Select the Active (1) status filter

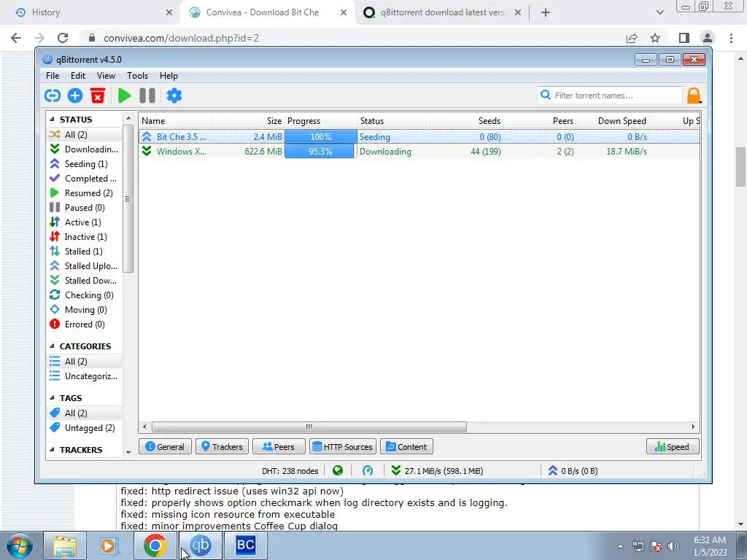85,222
